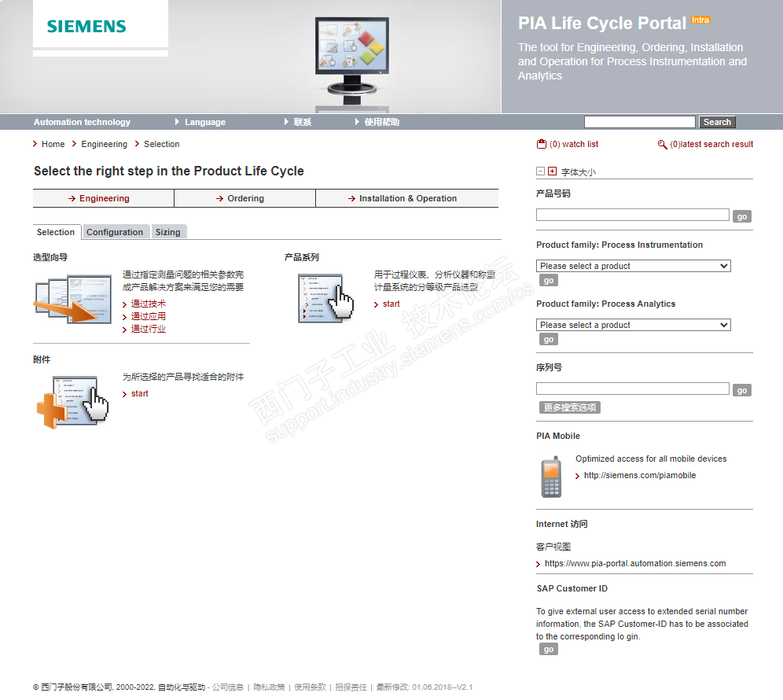
Task: Open the pia-portal.automation.siemens.com link
Action: (x=635, y=563)
